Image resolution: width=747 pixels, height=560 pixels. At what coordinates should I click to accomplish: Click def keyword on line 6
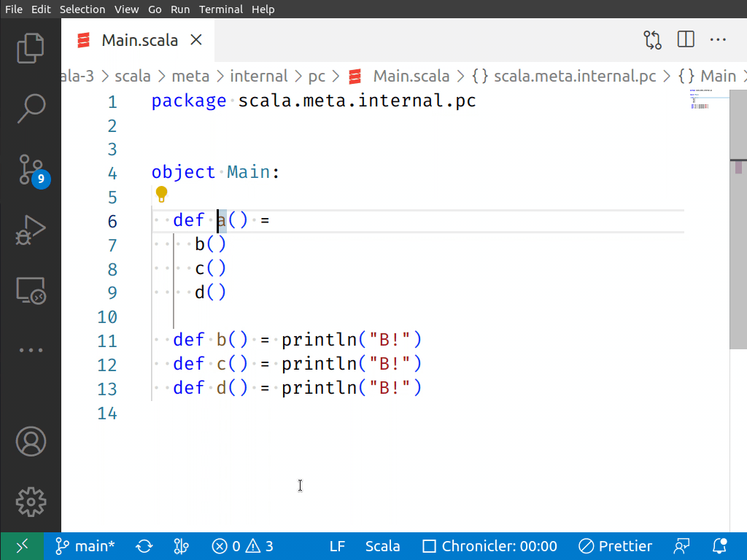point(189,220)
